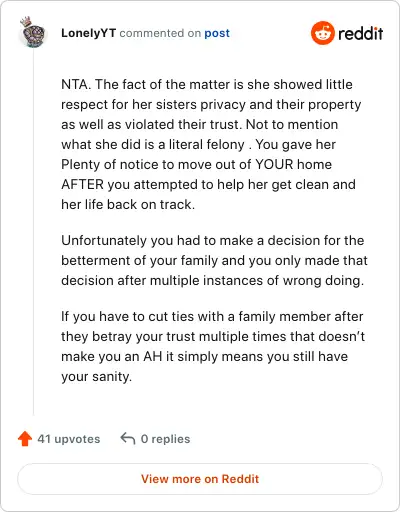This screenshot has height=512, width=400.
Task: Click the "0 replies" label
Action: click(165, 439)
